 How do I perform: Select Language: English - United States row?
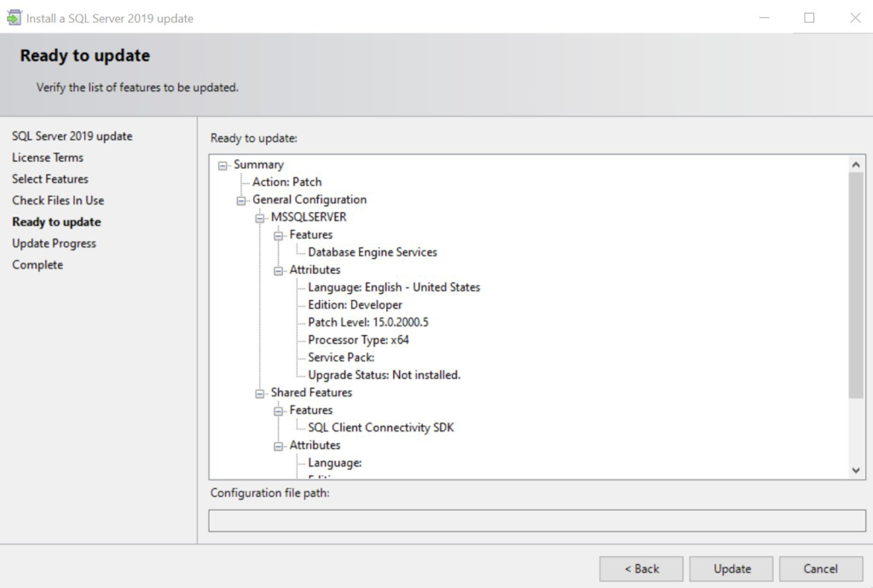pyautogui.click(x=394, y=287)
